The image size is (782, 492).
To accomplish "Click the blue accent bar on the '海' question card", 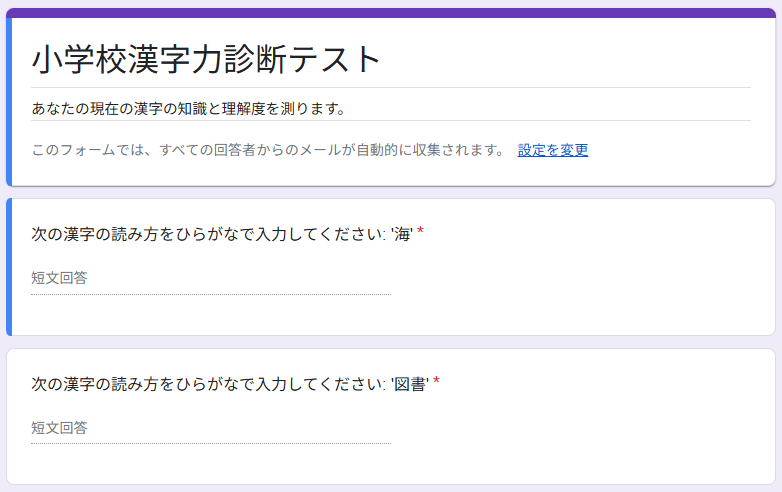I will click(8, 266).
